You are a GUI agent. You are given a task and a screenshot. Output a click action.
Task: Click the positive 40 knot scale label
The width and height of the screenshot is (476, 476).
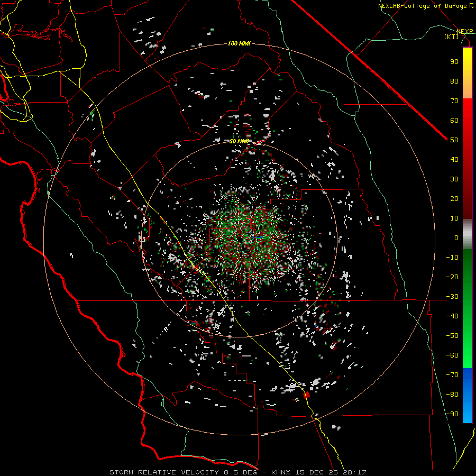tap(454, 159)
